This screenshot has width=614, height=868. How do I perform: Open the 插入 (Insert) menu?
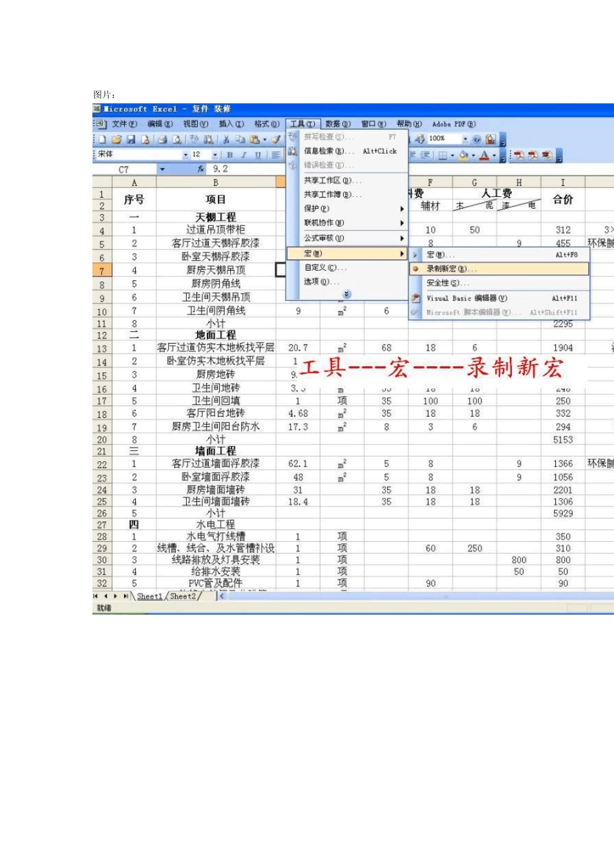click(231, 124)
